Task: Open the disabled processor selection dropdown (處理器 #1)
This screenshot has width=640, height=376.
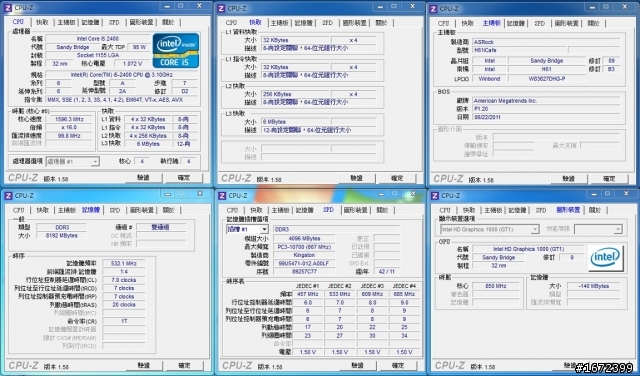Action: 72,161
